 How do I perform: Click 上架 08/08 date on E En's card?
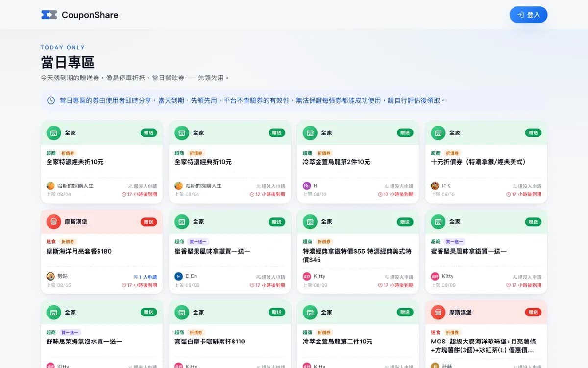click(187, 285)
